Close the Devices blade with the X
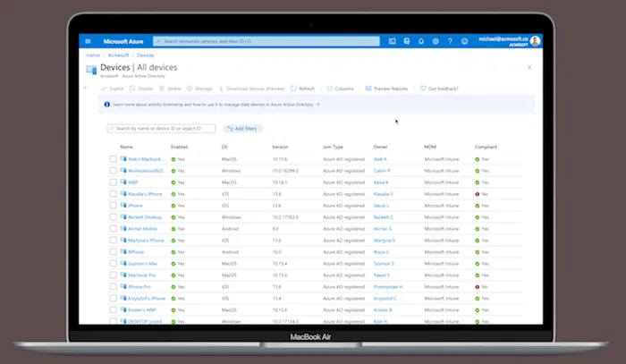 pyautogui.click(x=529, y=67)
